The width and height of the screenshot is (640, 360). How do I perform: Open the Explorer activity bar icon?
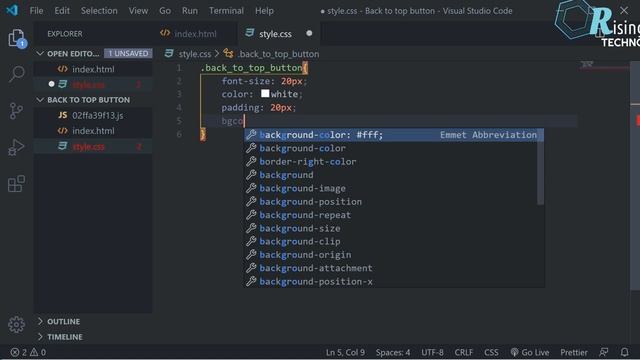[17, 39]
